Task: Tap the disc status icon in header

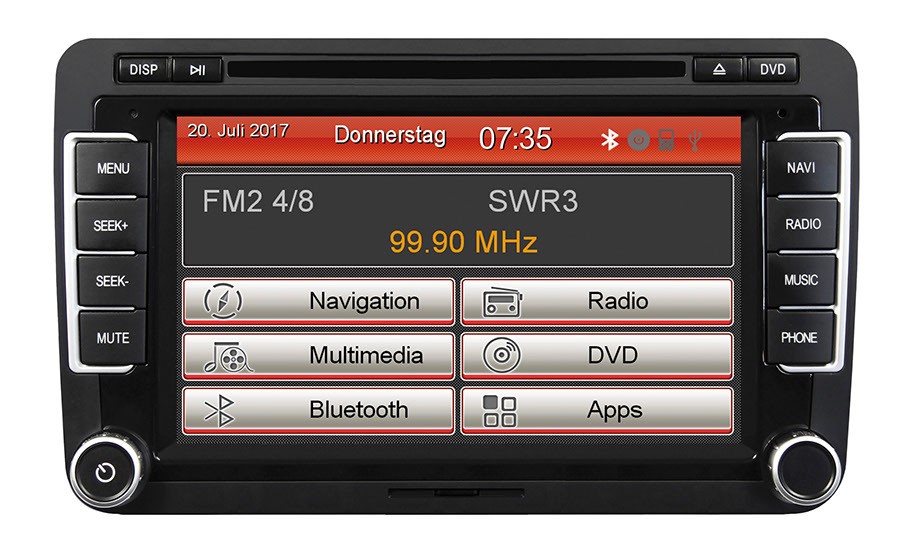Action: [639, 140]
